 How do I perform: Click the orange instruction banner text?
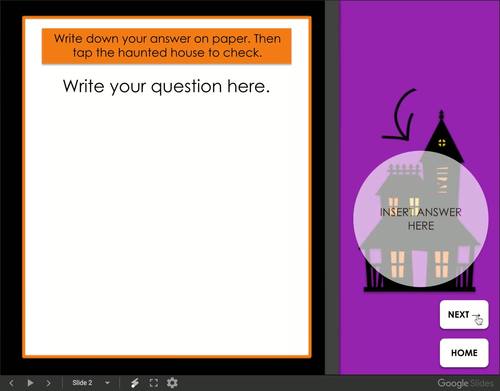point(167,46)
